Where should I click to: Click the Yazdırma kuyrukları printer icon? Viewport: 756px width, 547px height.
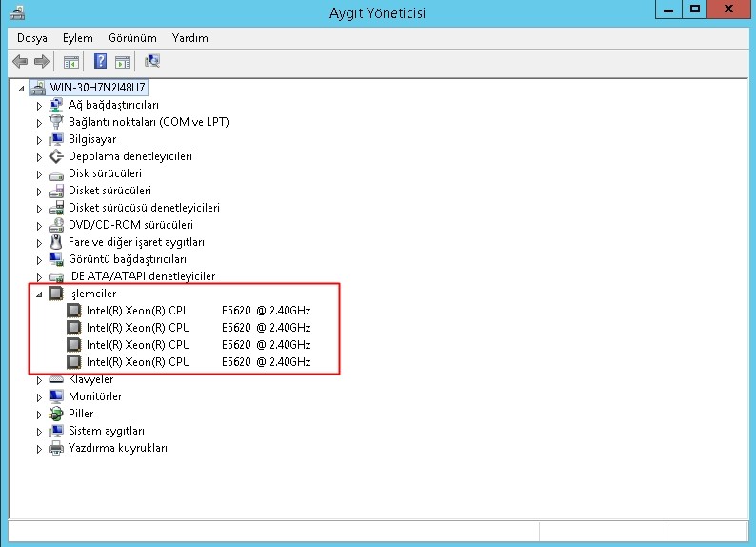click(x=56, y=448)
